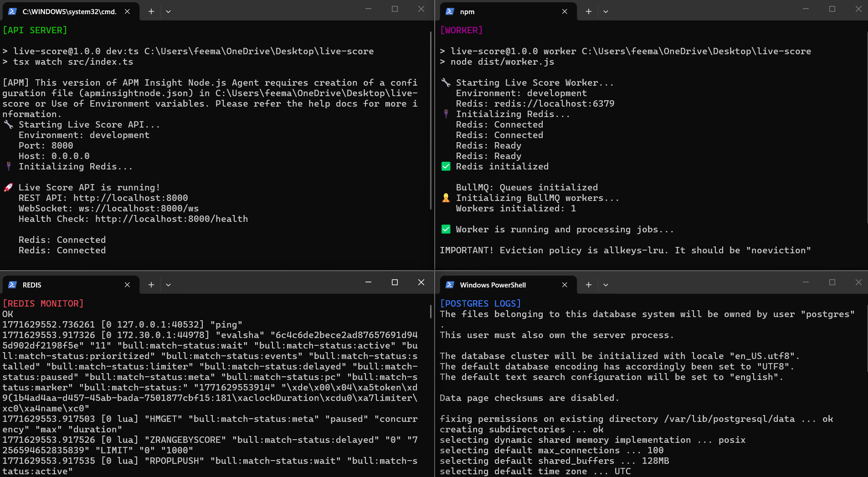Screen dimensions: 868x477
Task: Minimize the REDIS terminal window
Action: point(368,282)
